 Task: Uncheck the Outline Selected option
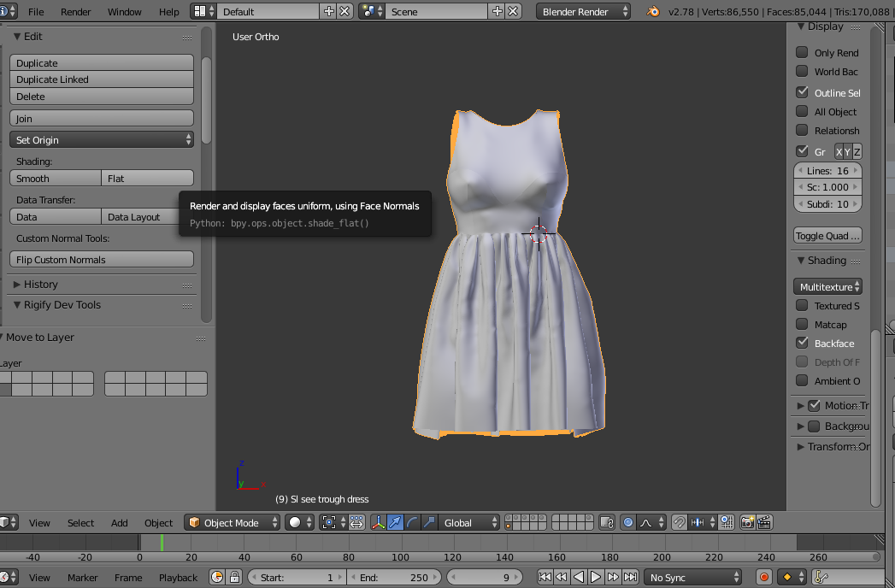click(802, 92)
